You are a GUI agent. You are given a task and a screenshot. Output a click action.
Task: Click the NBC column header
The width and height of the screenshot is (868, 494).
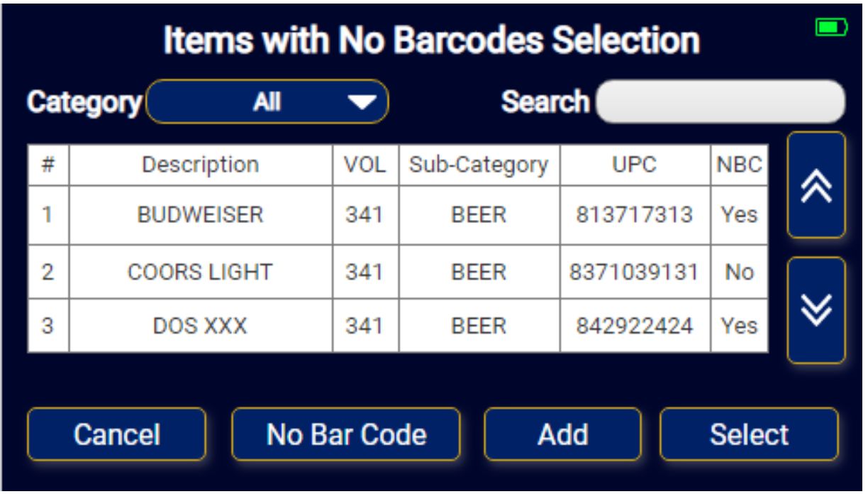point(740,165)
